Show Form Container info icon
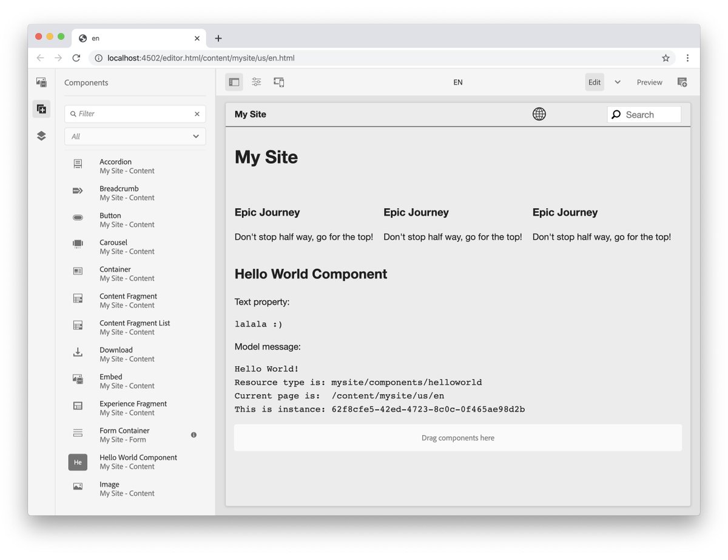728x560 pixels. (x=194, y=434)
